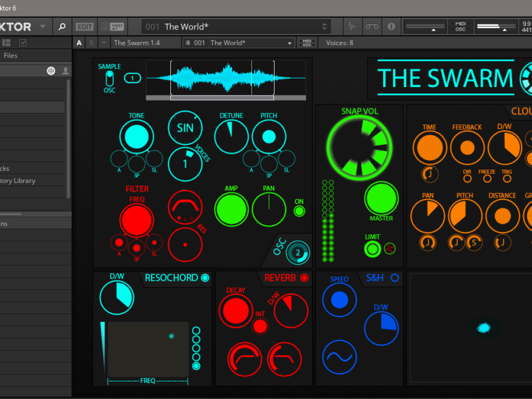532x399 pixels.
Task: Click the search magnifier icon in toolbar
Action: click(62, 27)
